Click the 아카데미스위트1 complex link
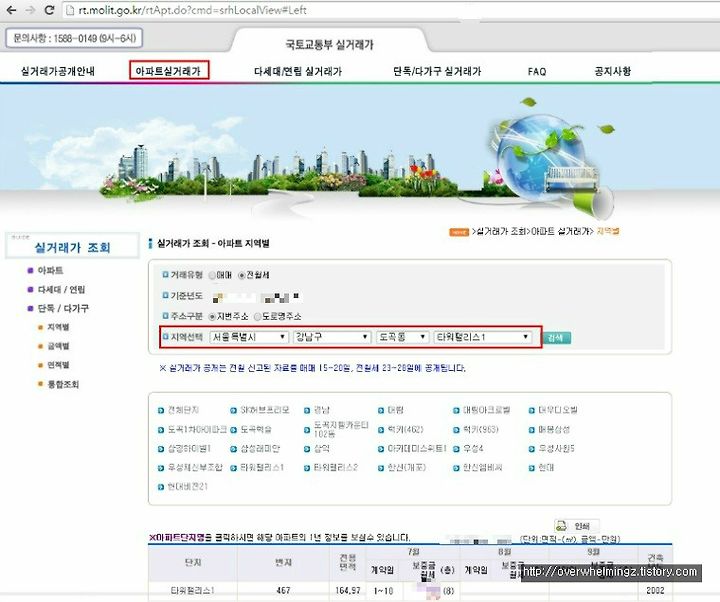This screenshot has width=720, height=602. [x=417, y=448]
